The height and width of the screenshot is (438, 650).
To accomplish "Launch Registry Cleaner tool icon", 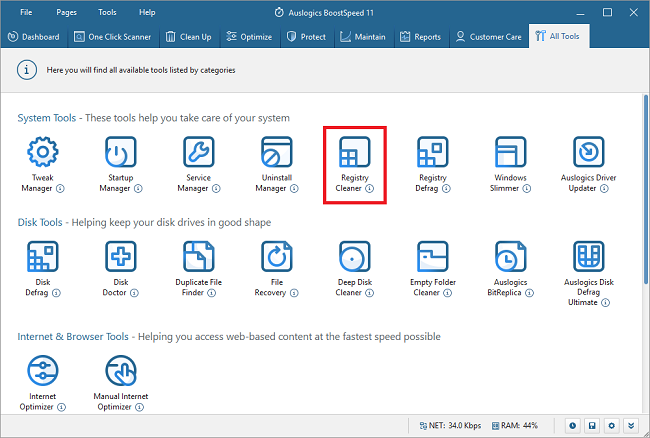I will point(354,152).
